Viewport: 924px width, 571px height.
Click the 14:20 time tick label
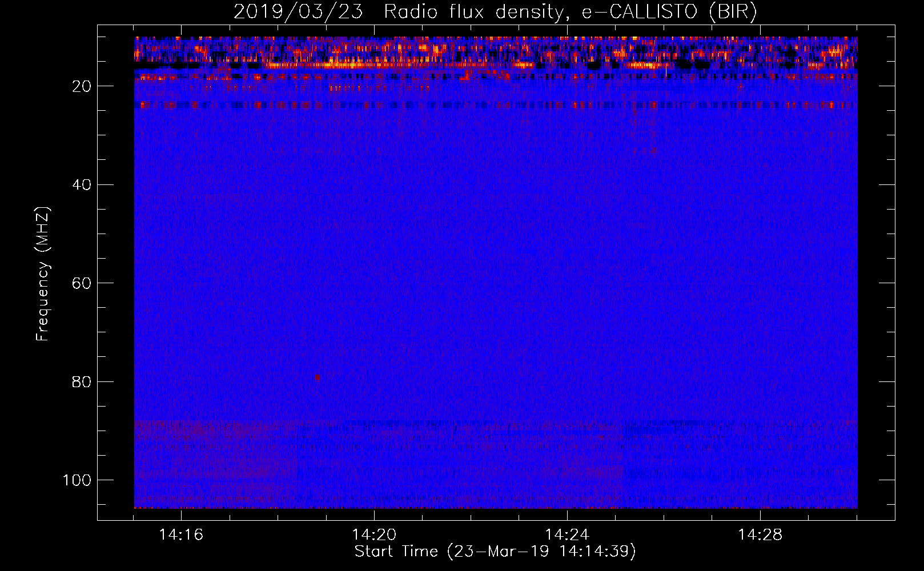point(374,535)
